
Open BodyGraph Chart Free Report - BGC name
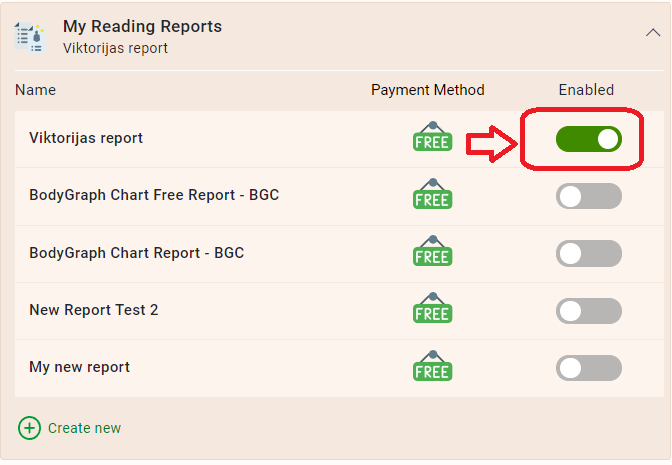point(154,195)
